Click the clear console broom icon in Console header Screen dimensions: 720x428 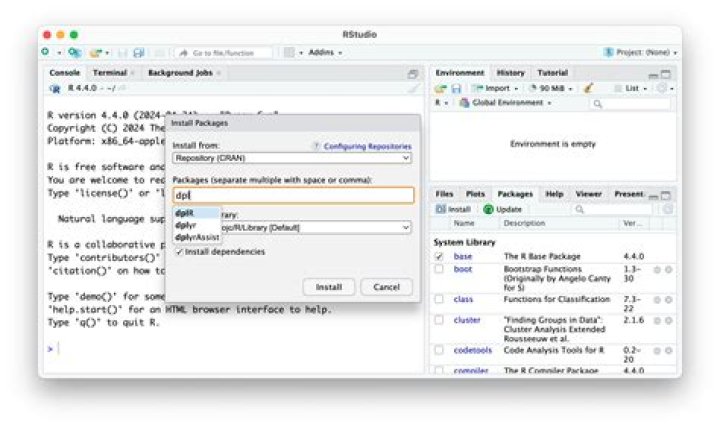coord(413,88)
